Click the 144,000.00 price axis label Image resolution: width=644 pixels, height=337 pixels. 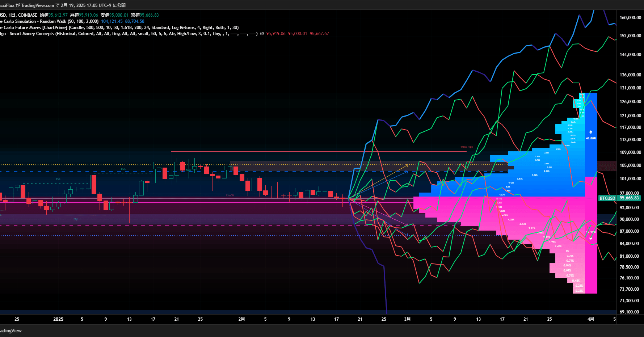630,55
